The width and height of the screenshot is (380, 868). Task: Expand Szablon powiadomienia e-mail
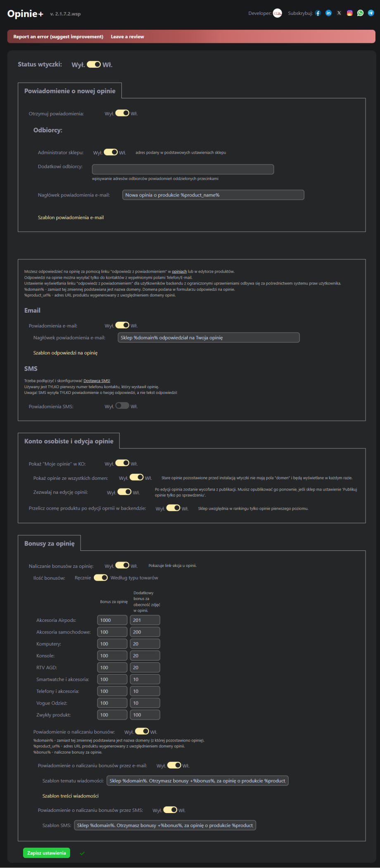pyautogui.click(x=71, y=218)
